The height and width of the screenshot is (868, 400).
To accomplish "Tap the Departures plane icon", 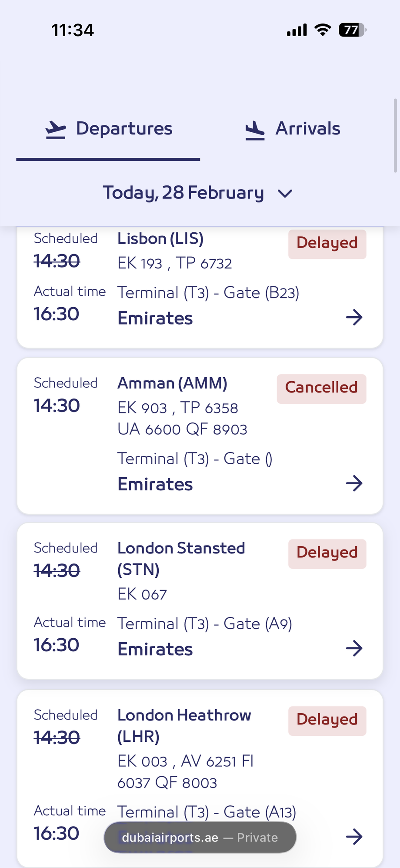I will (56, 130).
